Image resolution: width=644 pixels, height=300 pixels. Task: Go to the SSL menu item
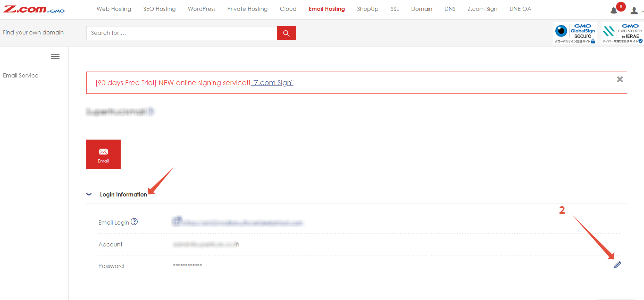coord(395,9)
